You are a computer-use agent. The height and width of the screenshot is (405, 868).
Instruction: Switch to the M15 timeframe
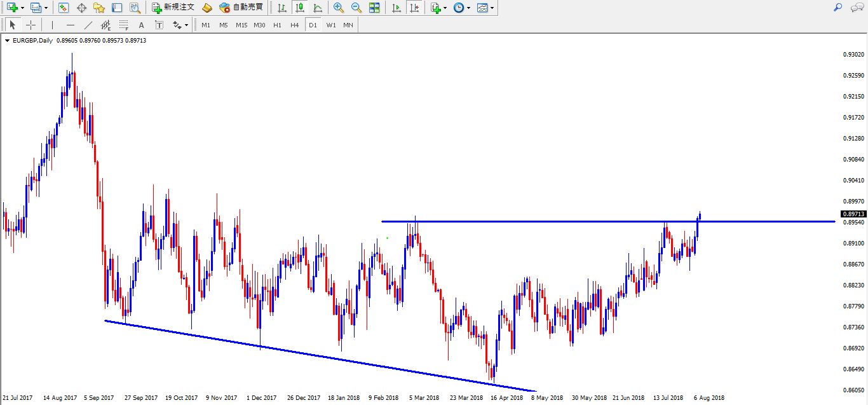(x=241, y=25)
